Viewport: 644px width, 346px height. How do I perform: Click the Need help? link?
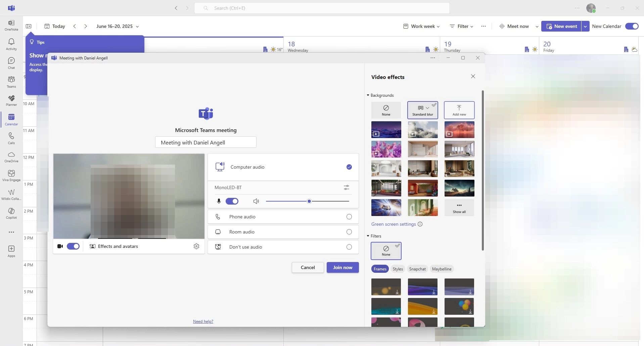coord(203,321)
